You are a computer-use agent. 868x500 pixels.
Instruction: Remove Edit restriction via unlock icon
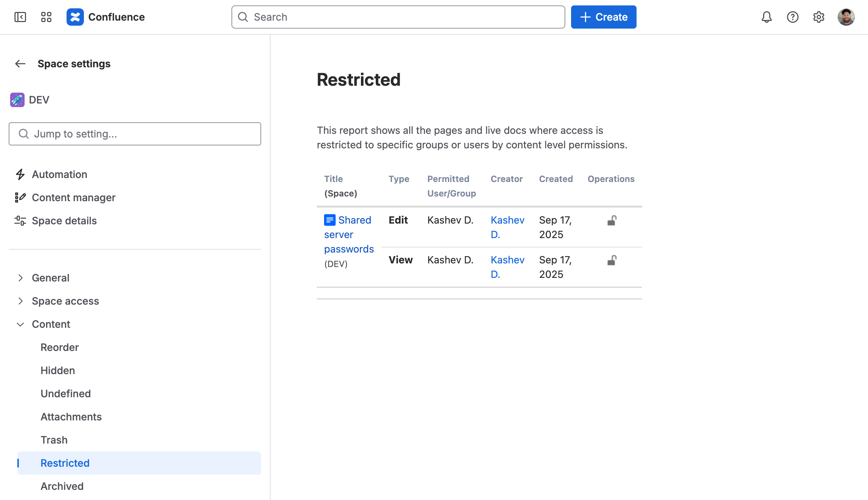(x=612, y=220)
